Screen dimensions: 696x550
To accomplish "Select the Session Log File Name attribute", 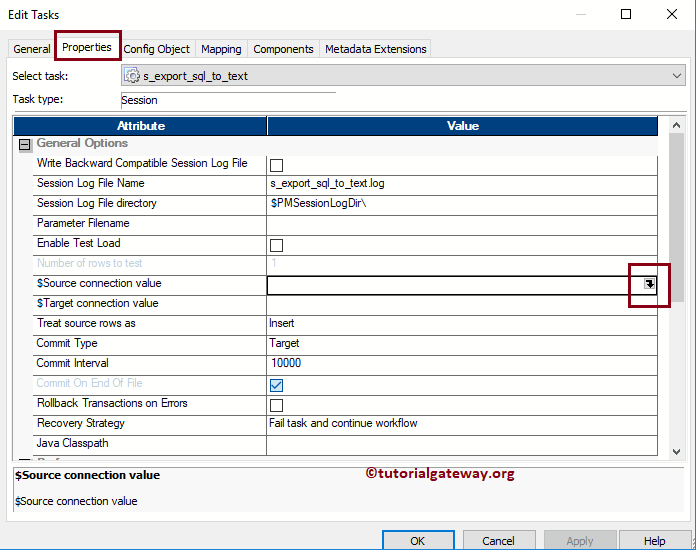I will pos(91,183).
